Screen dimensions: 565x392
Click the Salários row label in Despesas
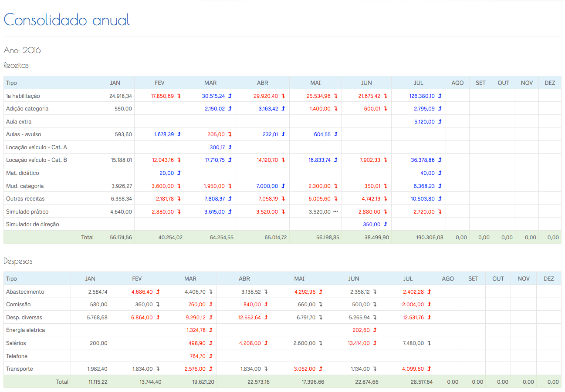pyautogui.click(x=17, y=343)
